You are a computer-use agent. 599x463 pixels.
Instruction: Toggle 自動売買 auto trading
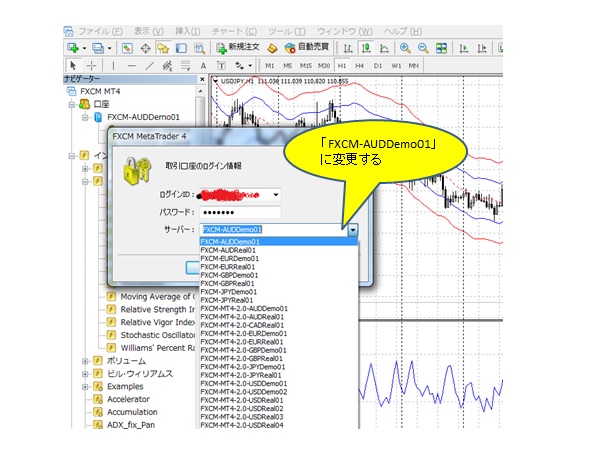(307, 47)
